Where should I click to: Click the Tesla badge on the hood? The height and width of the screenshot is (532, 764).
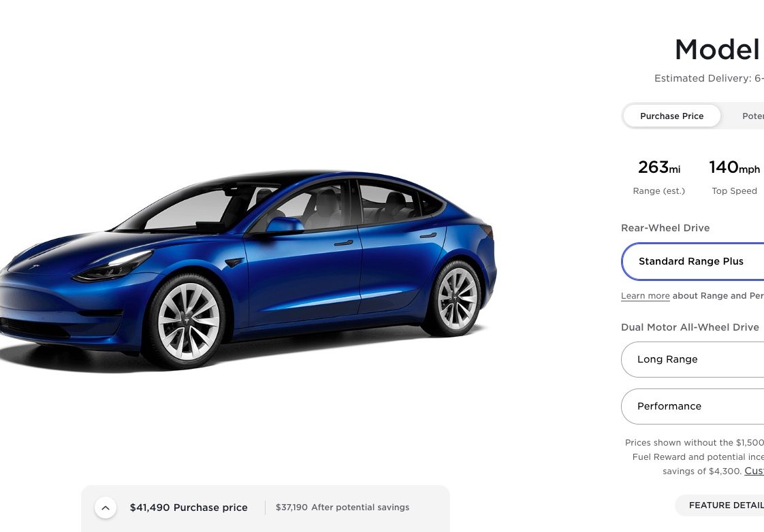pos(34,267)
